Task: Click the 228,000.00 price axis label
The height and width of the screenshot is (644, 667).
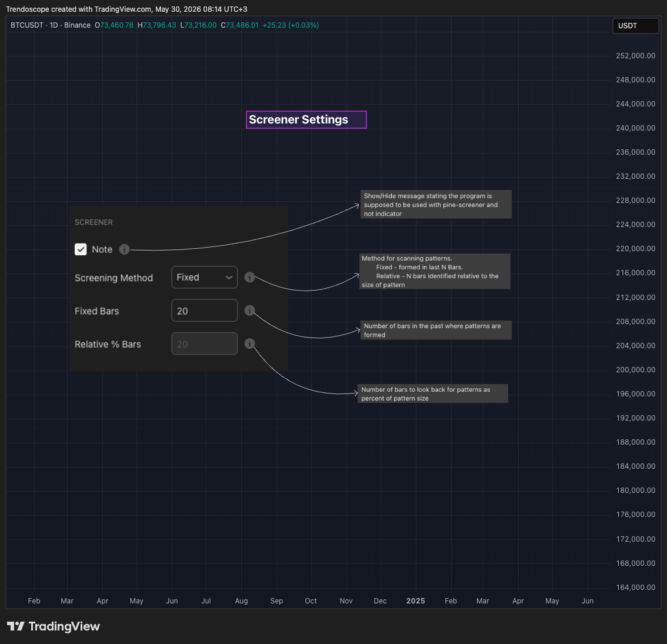Action: point(635,201)
